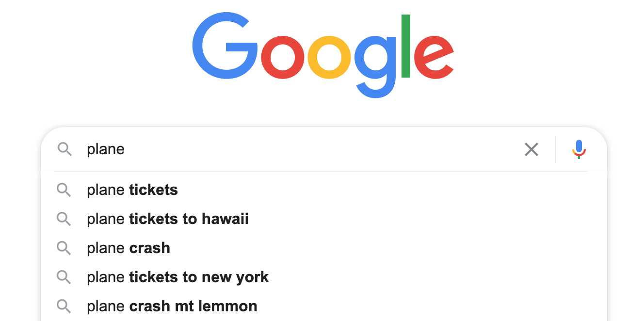Open the 'plane crash mt lemmon' suggestion
Screen dimensions: 644x321
[x=172, y=306]
